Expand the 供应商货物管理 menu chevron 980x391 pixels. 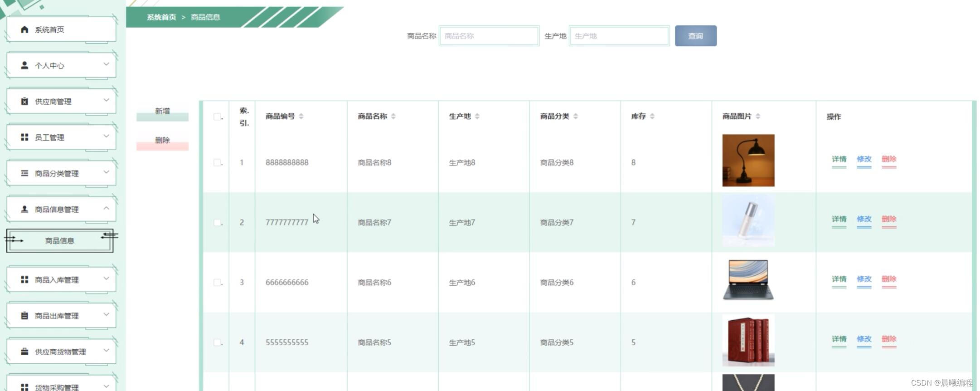coord(106,350)
